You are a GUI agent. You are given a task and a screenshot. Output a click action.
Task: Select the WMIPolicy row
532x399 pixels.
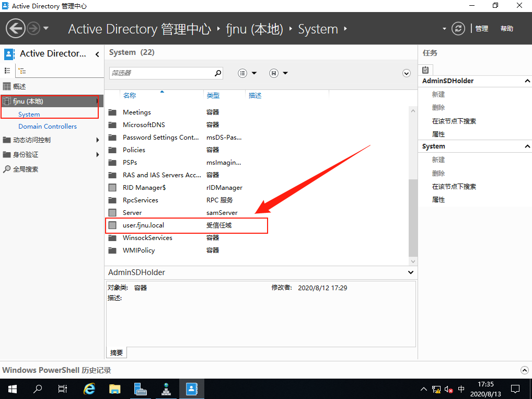(x=258, y=250)
